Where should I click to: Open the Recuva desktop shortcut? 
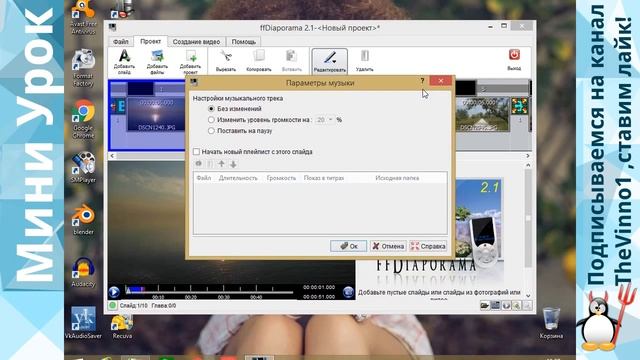122,327
